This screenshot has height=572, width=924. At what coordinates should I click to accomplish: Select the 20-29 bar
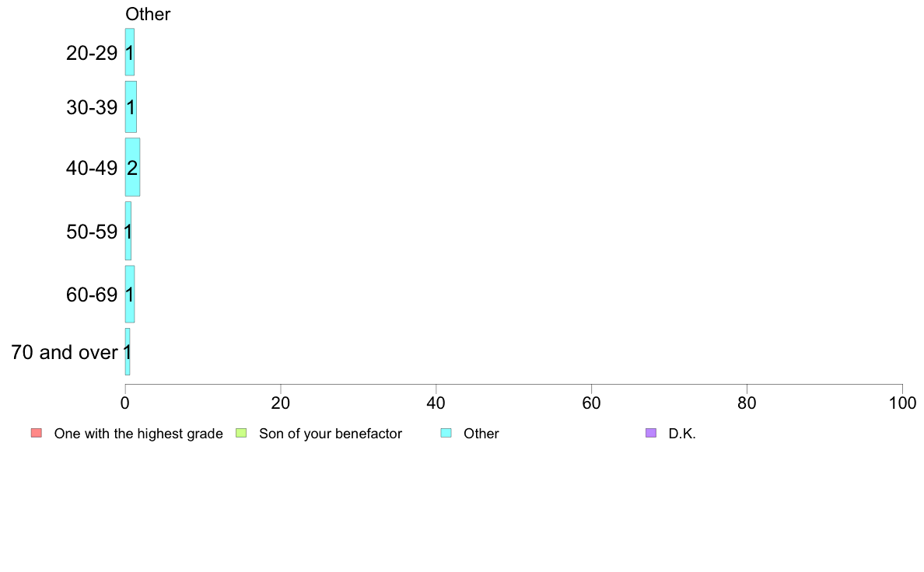click(130, 52)
